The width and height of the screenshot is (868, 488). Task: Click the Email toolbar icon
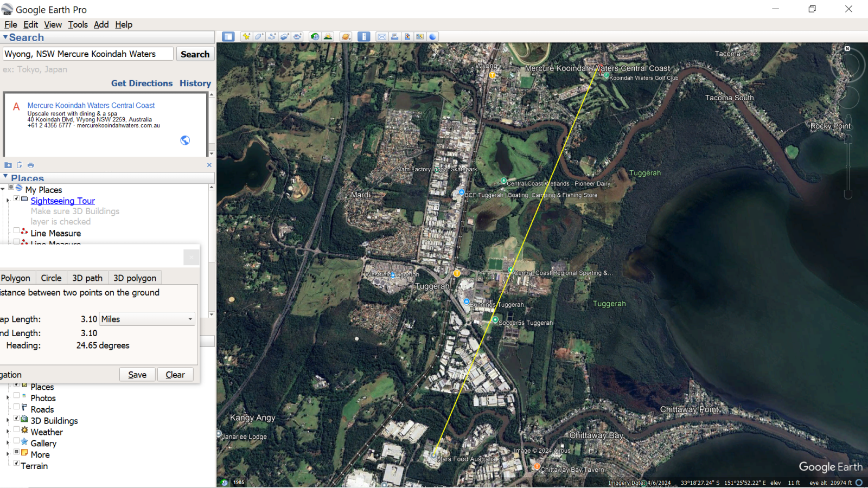point(382,37)
